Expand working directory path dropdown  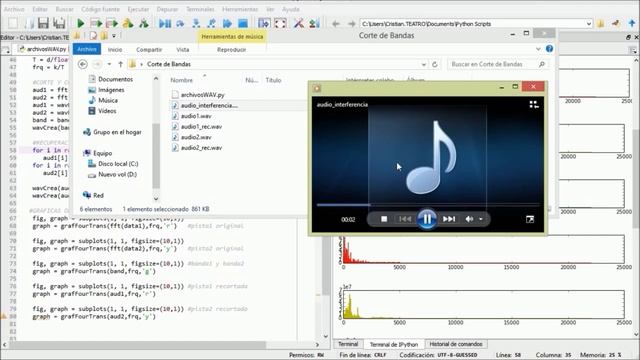click(589, 24)
